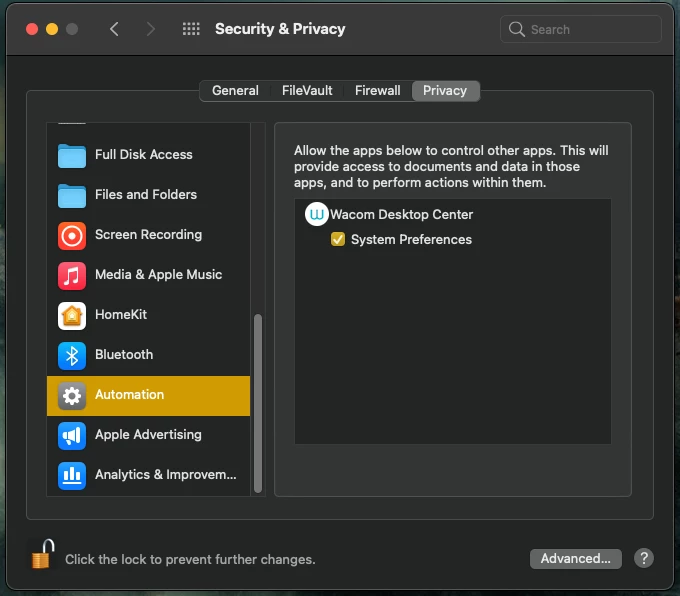Select the Automation label
The height and width of the screenshot is (596, 680).
(130, 394)
